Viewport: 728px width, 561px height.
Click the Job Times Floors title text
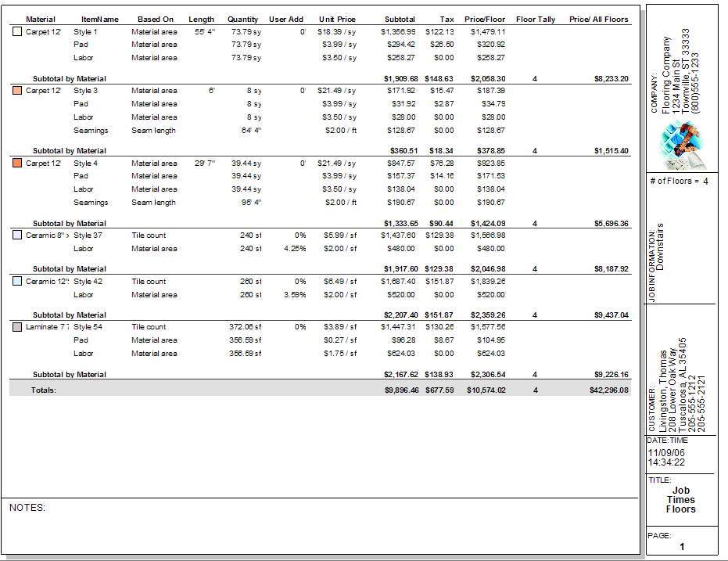pos(680,500)
